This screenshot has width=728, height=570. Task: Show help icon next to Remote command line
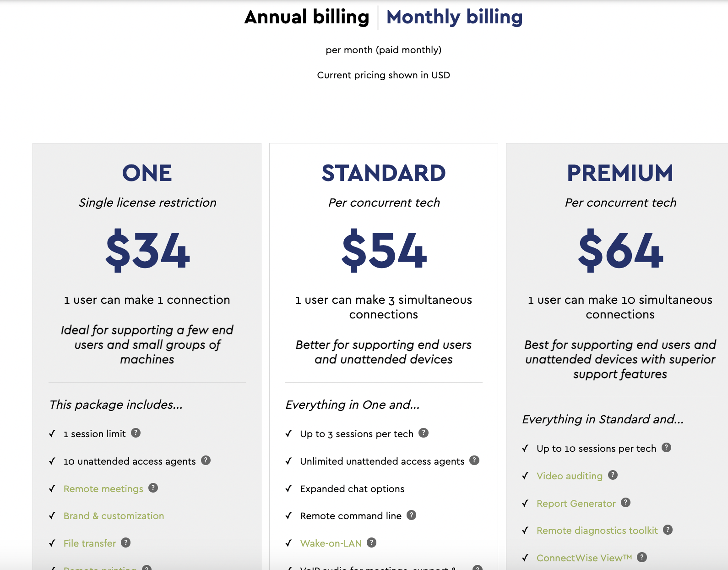click(x=412, y=515)
